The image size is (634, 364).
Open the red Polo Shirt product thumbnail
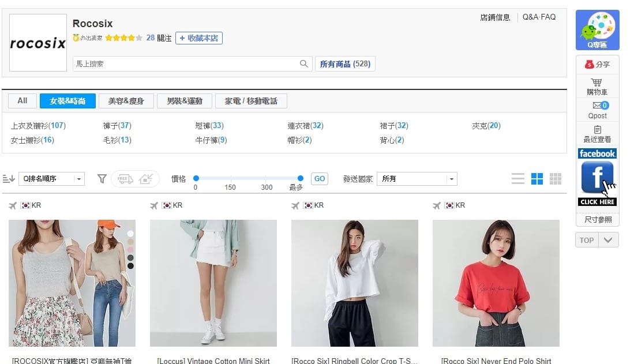[x=496, y=283]
